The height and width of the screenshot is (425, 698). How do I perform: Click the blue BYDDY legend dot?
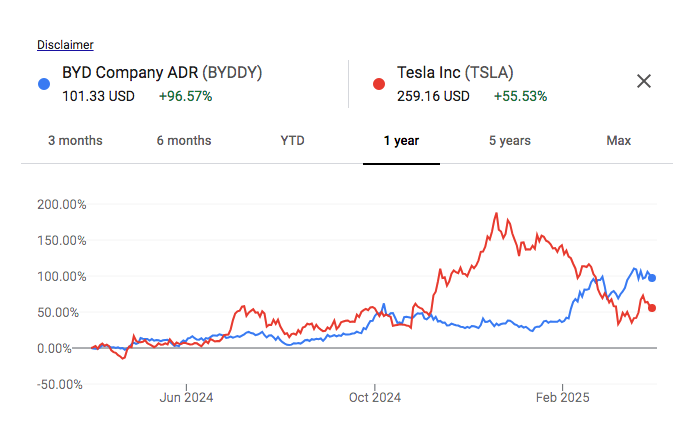(x=43, y=84)
